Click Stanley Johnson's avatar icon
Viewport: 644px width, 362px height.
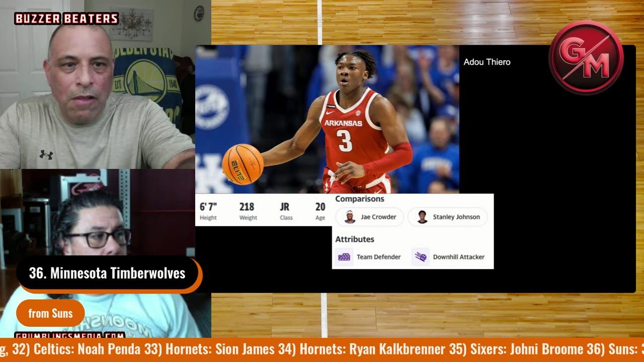[422, 217]
